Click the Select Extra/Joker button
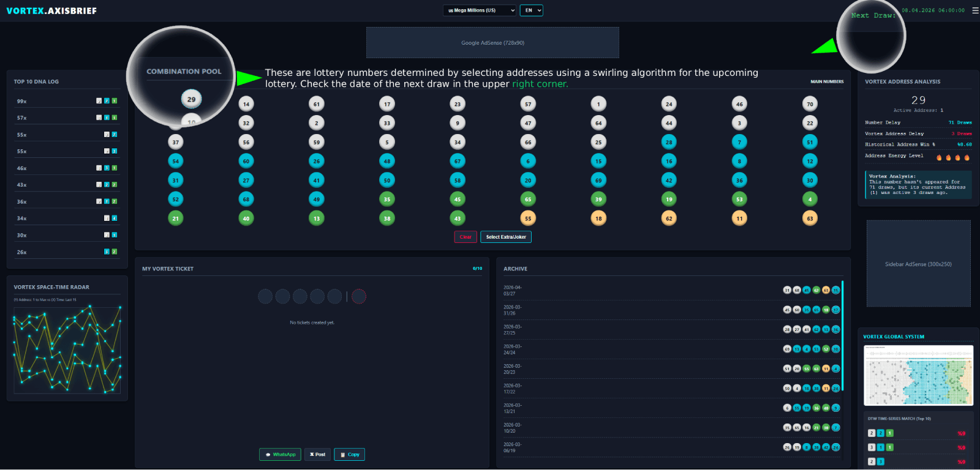This screenshot has height=470, width=980. coord(506,237)
